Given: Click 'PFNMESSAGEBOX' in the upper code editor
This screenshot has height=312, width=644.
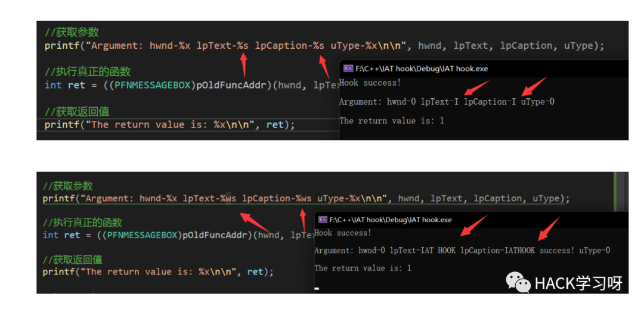Looking at the screenshot, I should [153, 85].
